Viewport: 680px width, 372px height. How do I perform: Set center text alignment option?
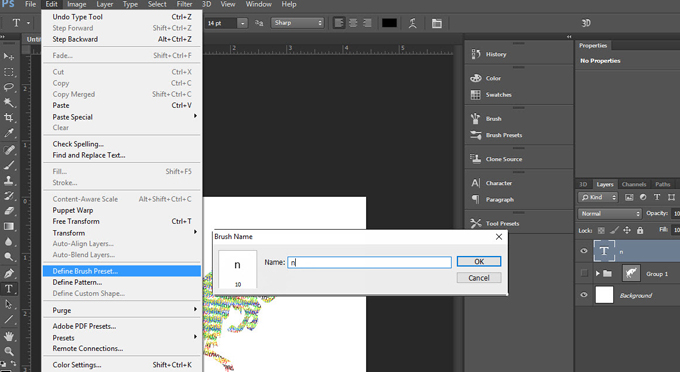pos(353,23)
